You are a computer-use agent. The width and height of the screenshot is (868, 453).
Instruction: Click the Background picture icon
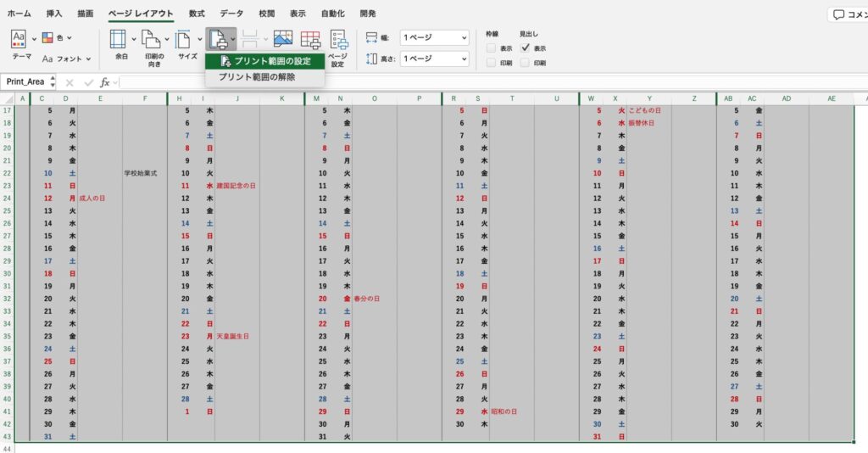coord(282,39)
